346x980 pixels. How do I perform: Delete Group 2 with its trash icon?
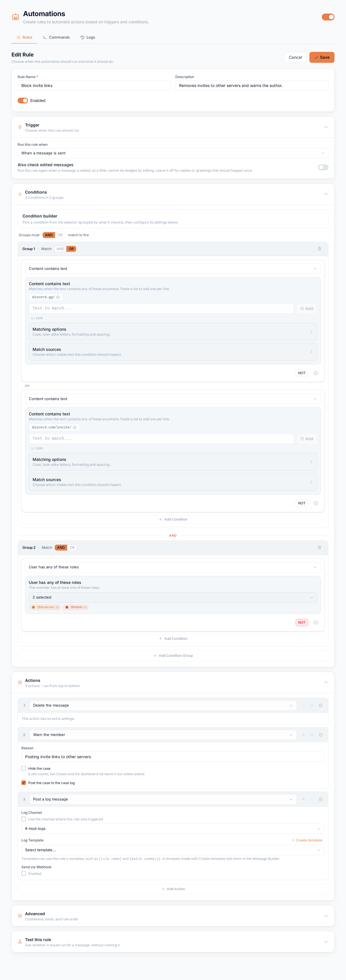tap(319, 547)
